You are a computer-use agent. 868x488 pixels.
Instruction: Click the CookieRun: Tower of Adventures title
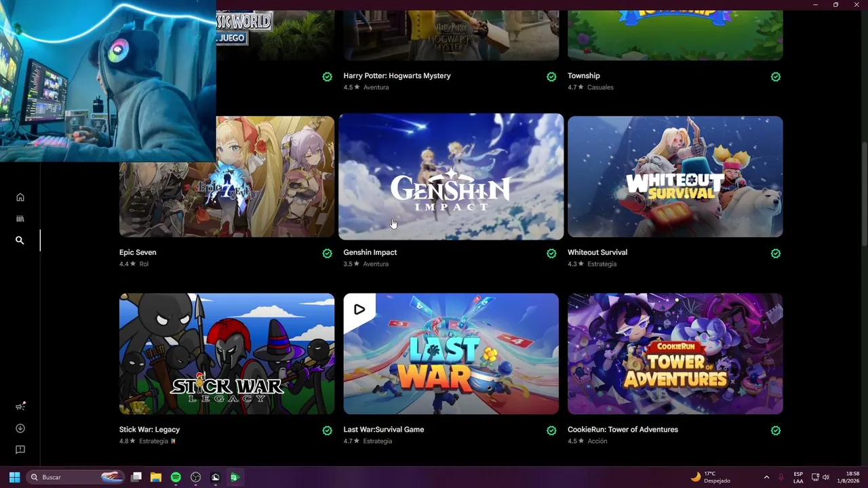[623, 429]
